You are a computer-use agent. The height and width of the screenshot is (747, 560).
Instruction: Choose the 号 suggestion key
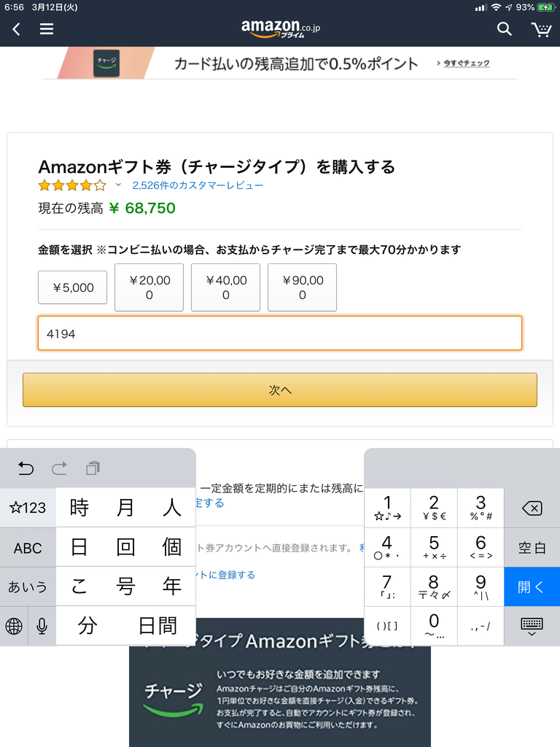[x=125, y=587]
